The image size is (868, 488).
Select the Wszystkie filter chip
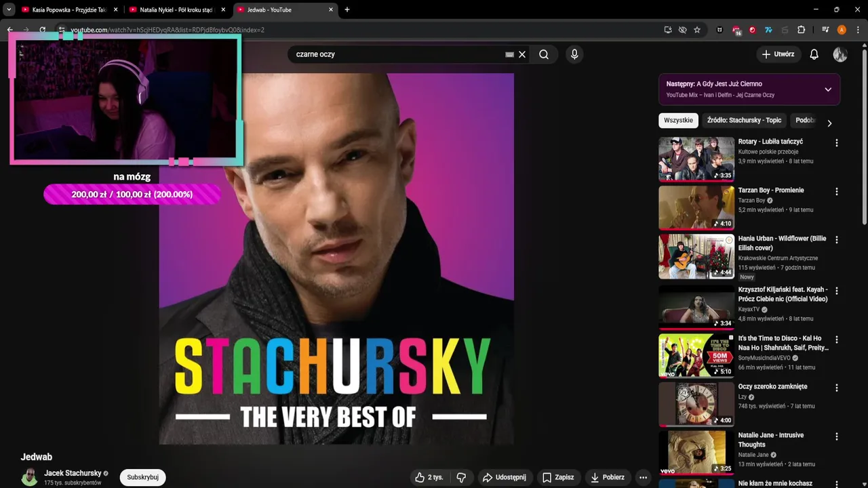(x=678, y=120)
